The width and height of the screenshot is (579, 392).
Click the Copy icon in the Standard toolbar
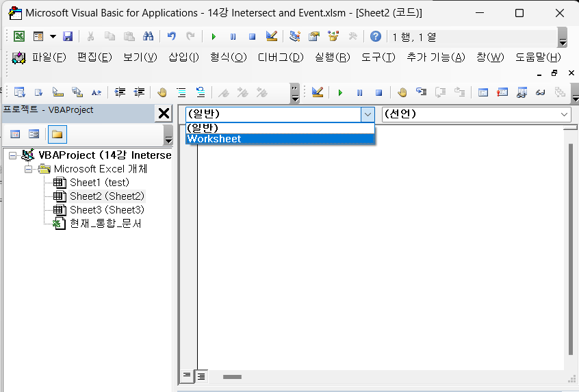110,36
